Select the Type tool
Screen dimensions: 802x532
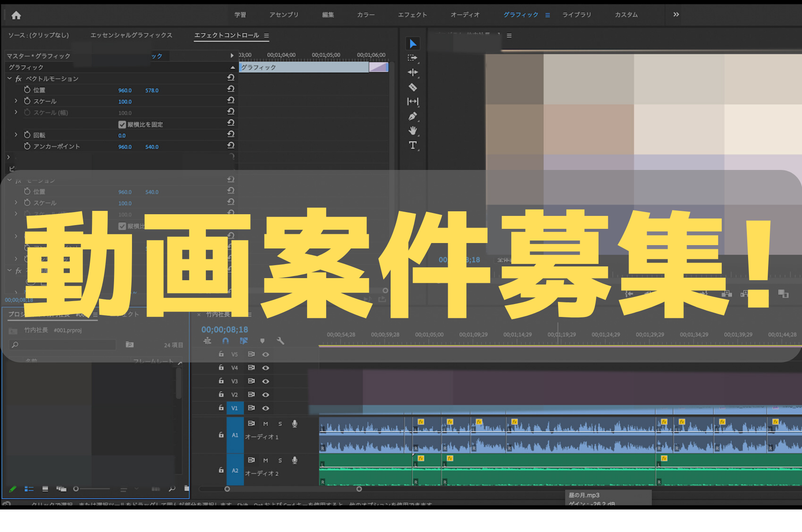pyautogui.click(x=413, y=145)
